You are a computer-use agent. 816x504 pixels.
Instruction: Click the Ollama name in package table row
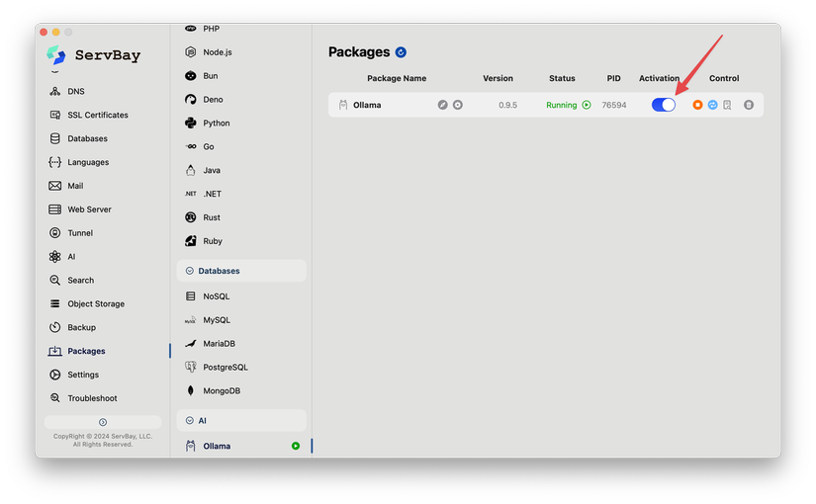367,105
